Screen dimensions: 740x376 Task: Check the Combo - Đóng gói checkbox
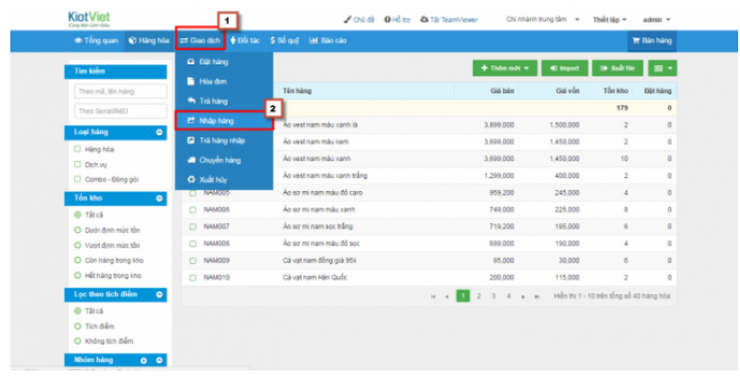[78, 180]
